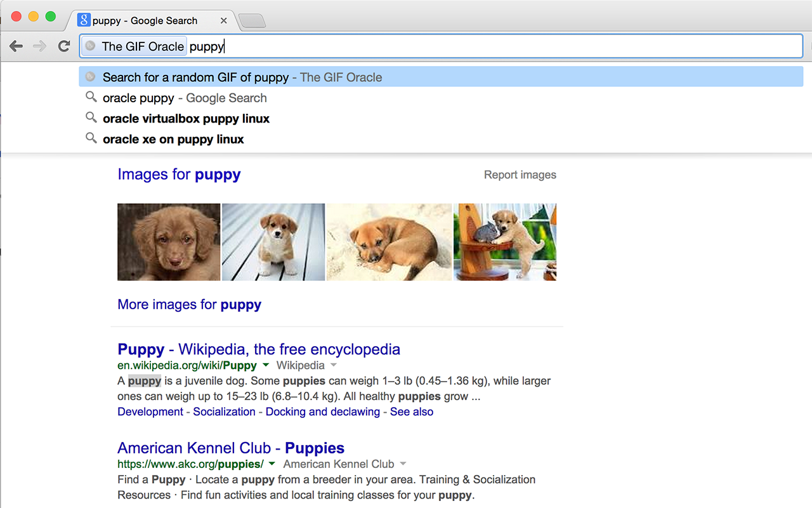Click the forward navigation arrow

39,46
